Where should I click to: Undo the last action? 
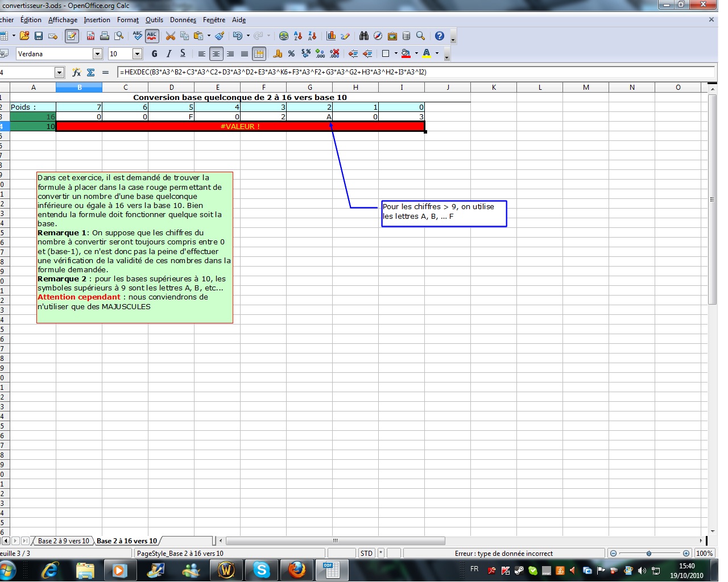point(238,36)
